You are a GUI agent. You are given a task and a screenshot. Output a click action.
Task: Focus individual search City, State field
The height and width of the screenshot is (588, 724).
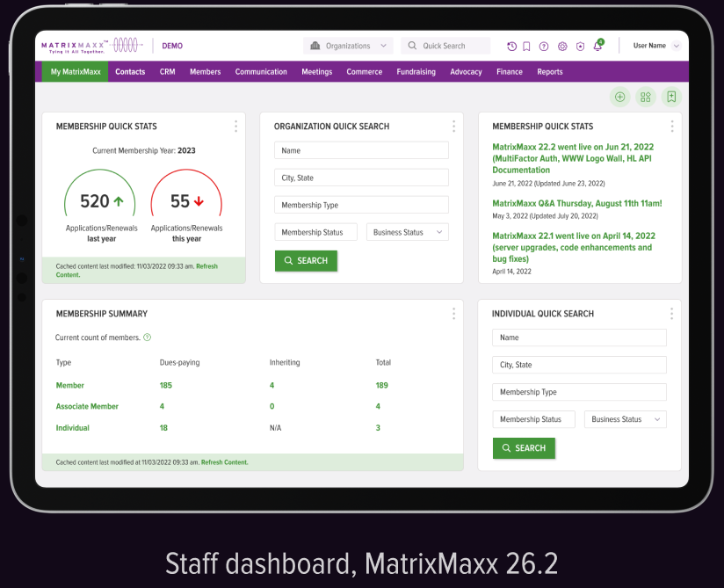point(580,365)
